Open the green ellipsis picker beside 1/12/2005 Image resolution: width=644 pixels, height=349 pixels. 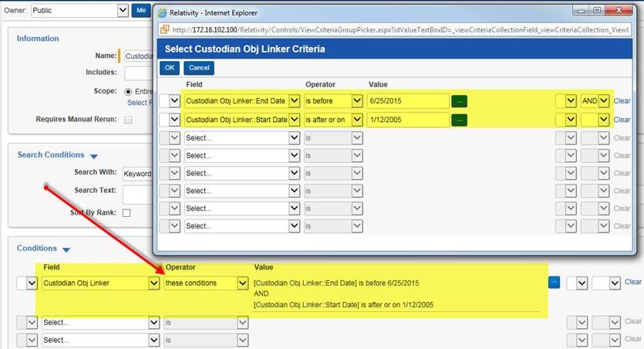click(x=459, y=120)
